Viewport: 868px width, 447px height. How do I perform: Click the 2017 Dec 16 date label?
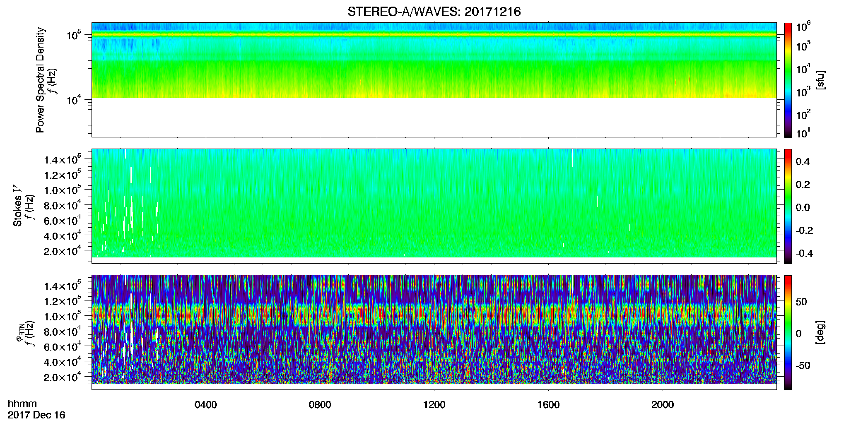(x=36, y=415)
